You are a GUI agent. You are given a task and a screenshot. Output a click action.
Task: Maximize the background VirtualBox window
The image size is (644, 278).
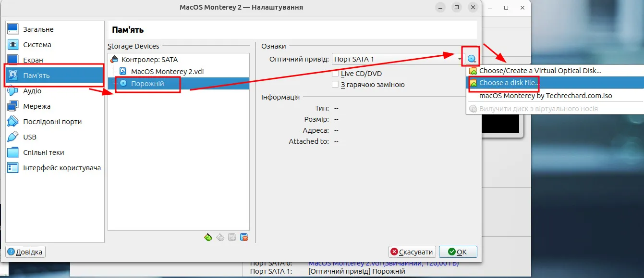(x=506, y=8)
